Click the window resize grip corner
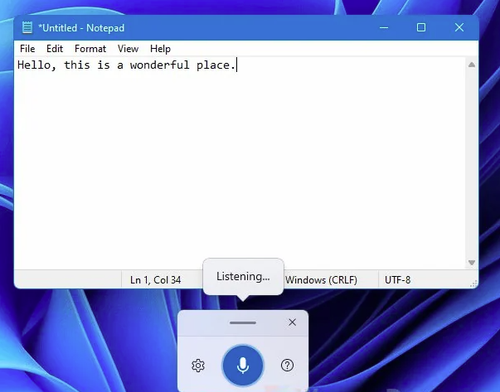Screen dimensions: 500x392 (473, 284)
